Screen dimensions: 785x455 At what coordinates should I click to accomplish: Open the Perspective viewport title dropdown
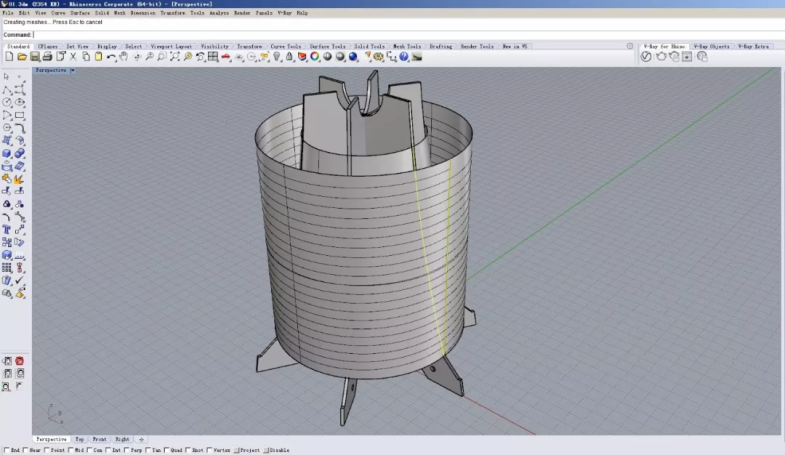point(73,71)
